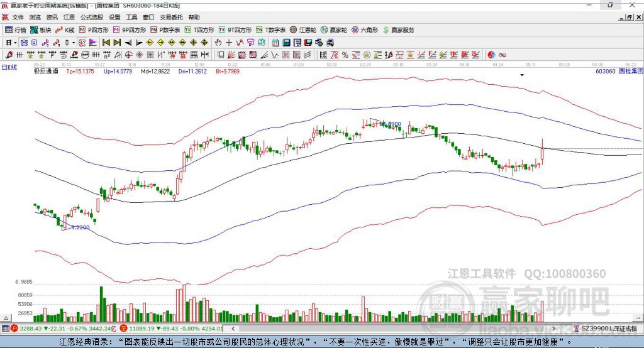This screenshot has height=348, width=644.
Task: Click the Up=14.0779 value
Action: tap(118, 71)
